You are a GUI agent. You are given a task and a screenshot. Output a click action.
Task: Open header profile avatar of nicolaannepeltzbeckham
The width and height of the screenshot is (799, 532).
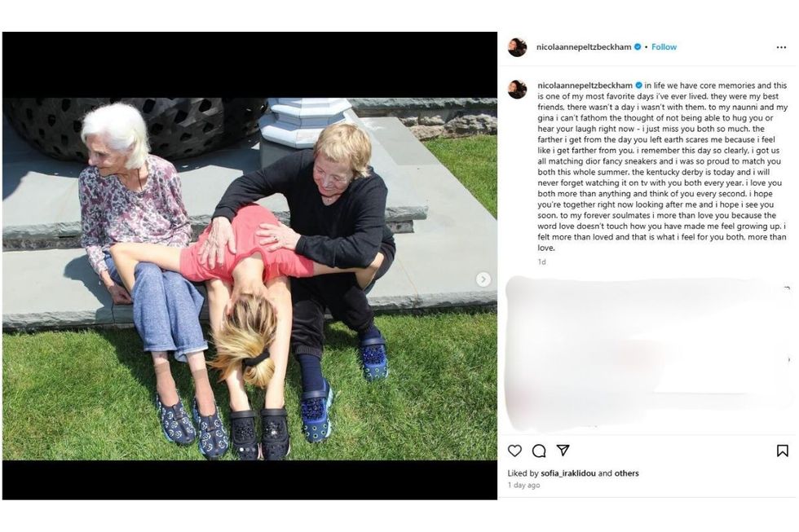[517, 46]
